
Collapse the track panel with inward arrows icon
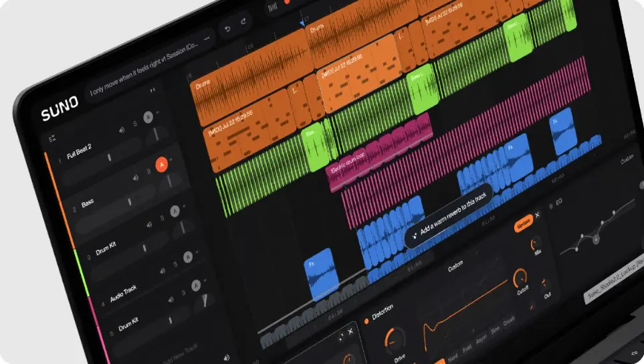(x=152, y=90)
